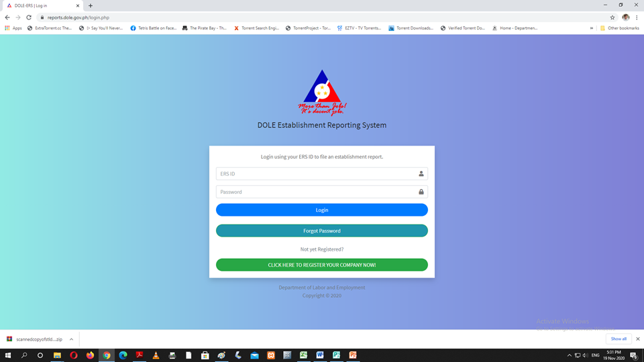Open the Torrent Downloads bookmark

coord(411,28)
